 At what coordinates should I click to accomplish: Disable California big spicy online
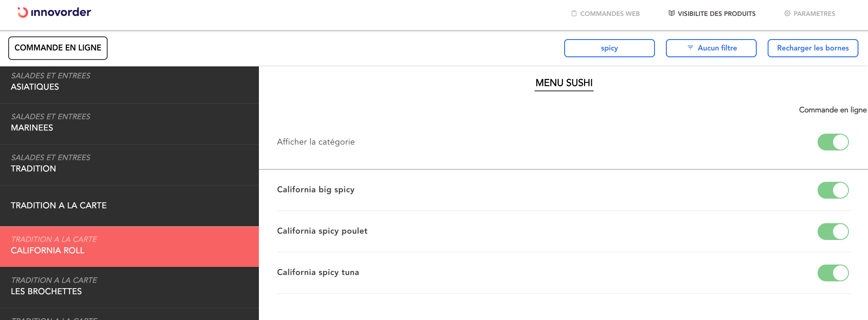[x=833, y=190]
